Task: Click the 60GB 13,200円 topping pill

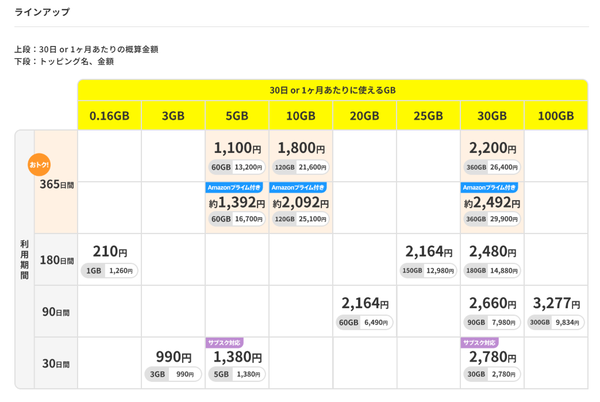Action: 237,167
